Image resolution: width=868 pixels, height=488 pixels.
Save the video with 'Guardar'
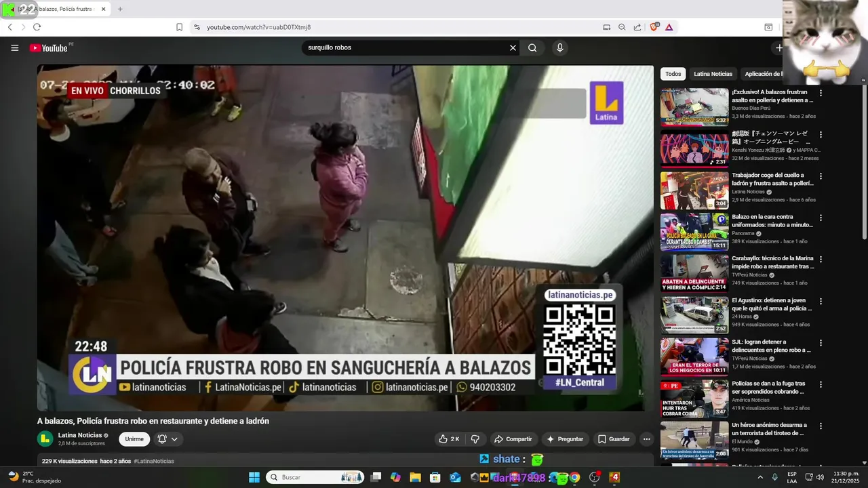(614, 439)
